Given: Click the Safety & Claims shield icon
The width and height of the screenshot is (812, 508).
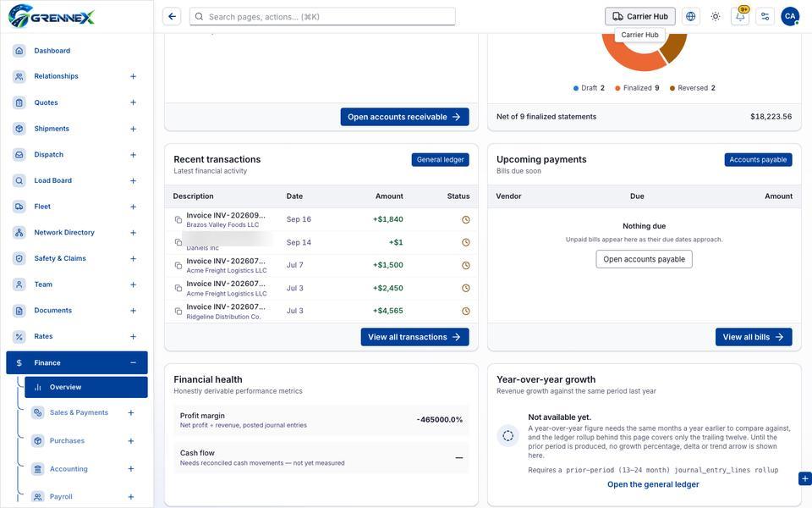Looking at the screenshot, I should (19, 258).
